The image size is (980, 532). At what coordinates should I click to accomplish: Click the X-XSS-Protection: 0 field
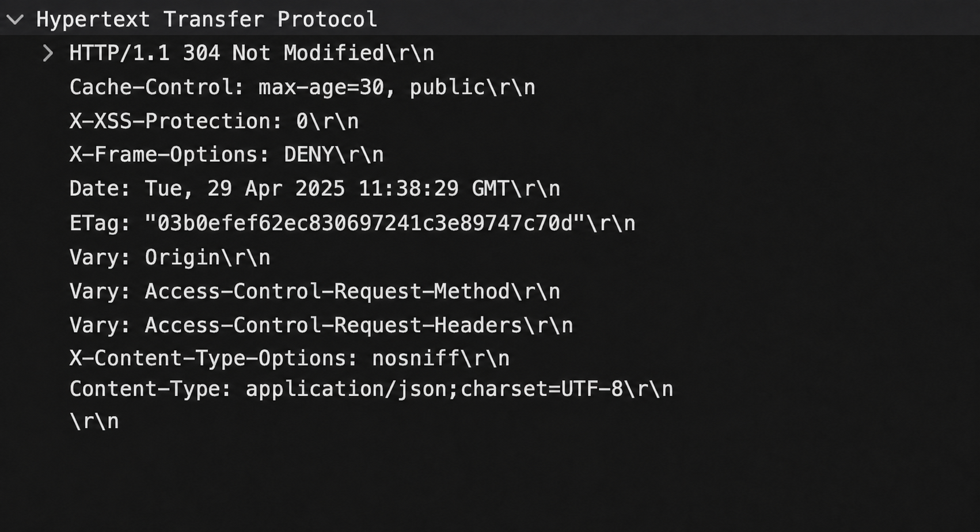[x=214, y=121]
